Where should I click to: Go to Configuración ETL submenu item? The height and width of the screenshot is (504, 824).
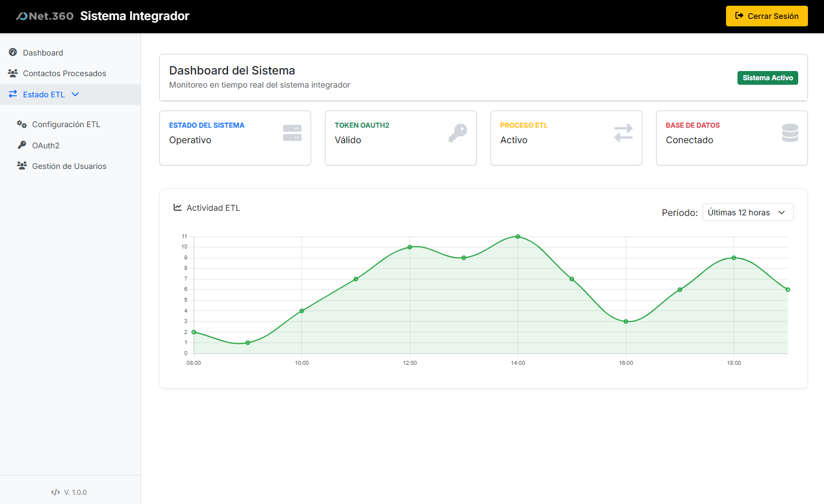[66, 124]
